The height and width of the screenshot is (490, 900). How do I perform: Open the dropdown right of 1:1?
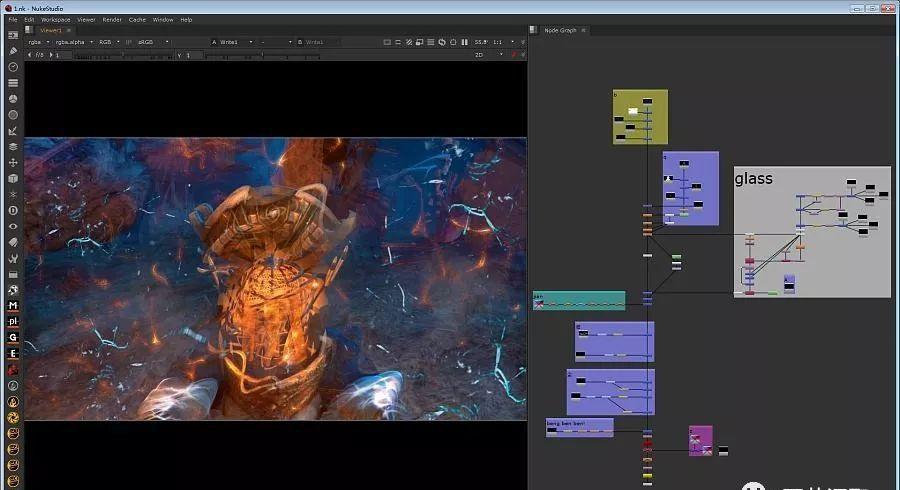[513, 42]
